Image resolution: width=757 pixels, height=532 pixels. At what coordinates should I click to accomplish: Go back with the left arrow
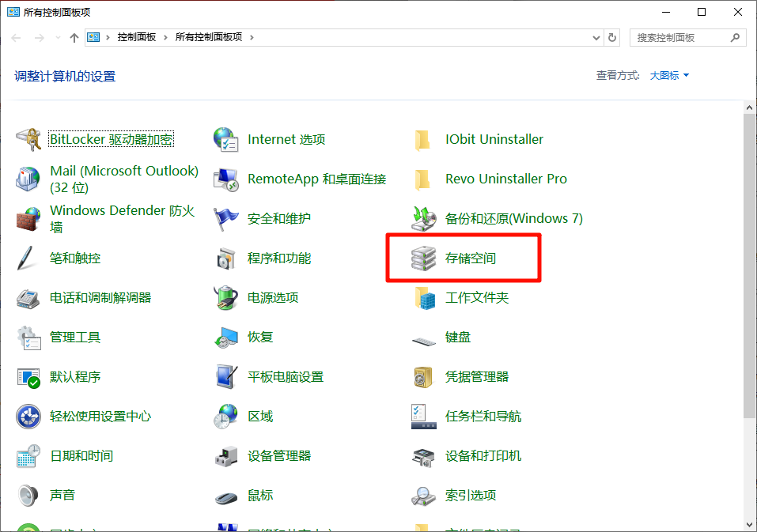(x=16, y=38)
